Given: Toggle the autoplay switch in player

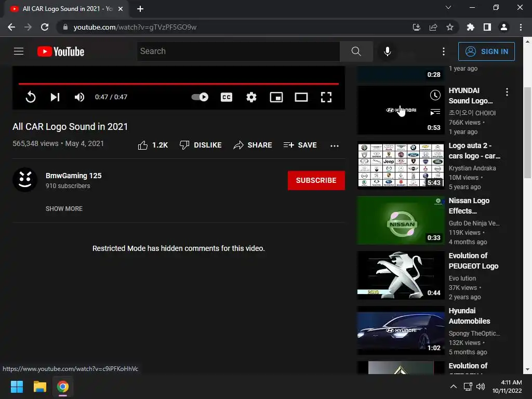Looking at the screenshot, I should tap(200, 97).
